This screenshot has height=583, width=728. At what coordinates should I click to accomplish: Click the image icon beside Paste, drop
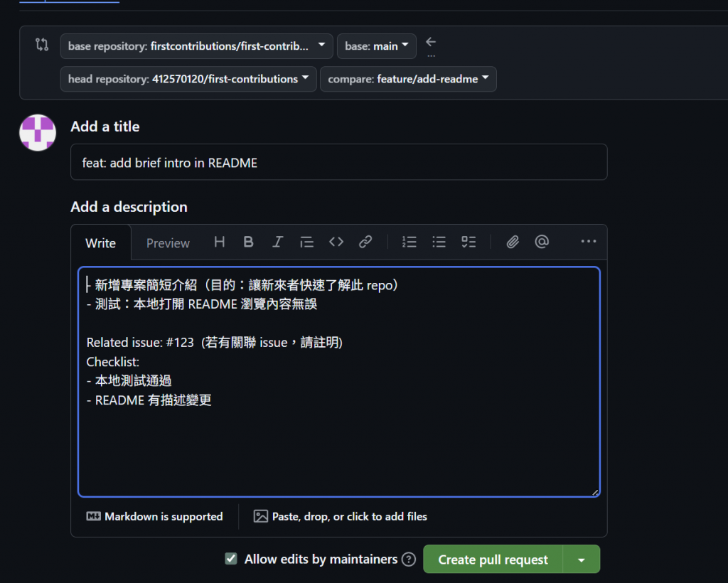260,516
